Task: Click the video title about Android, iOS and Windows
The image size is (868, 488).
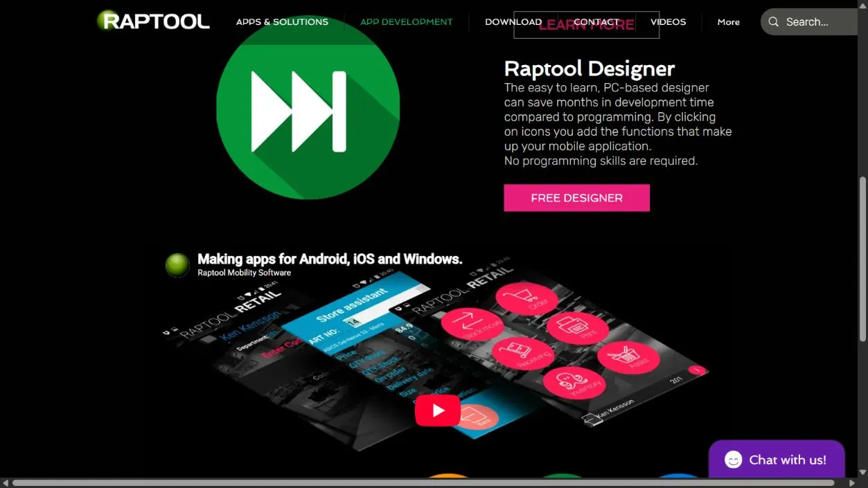Action: click(330, 259)
